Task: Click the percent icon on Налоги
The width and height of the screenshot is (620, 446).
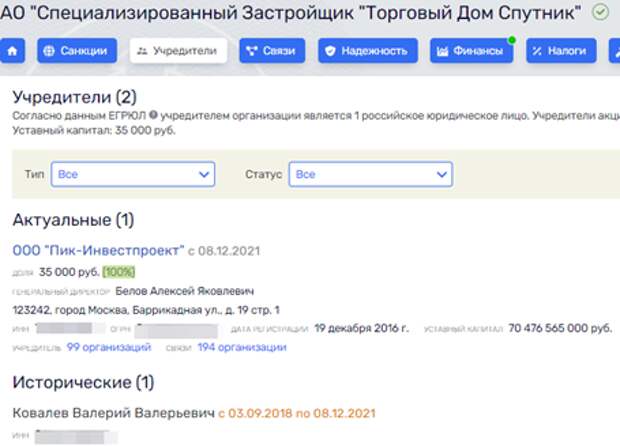Action: point(537,51)
